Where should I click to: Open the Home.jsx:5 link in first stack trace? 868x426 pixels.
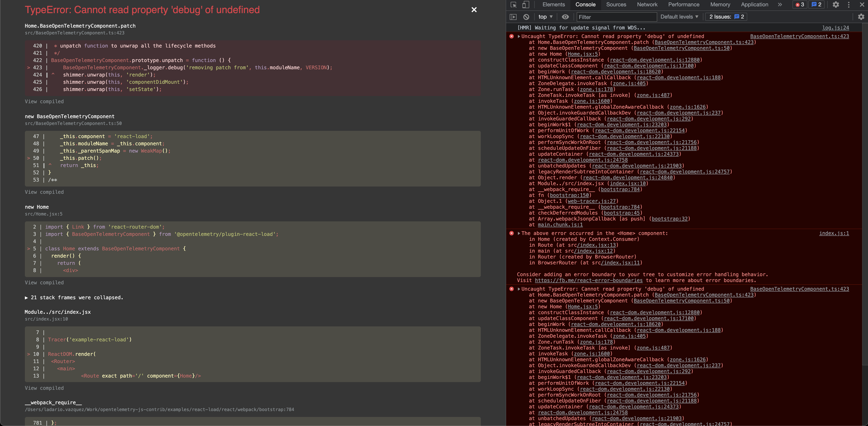583,54
